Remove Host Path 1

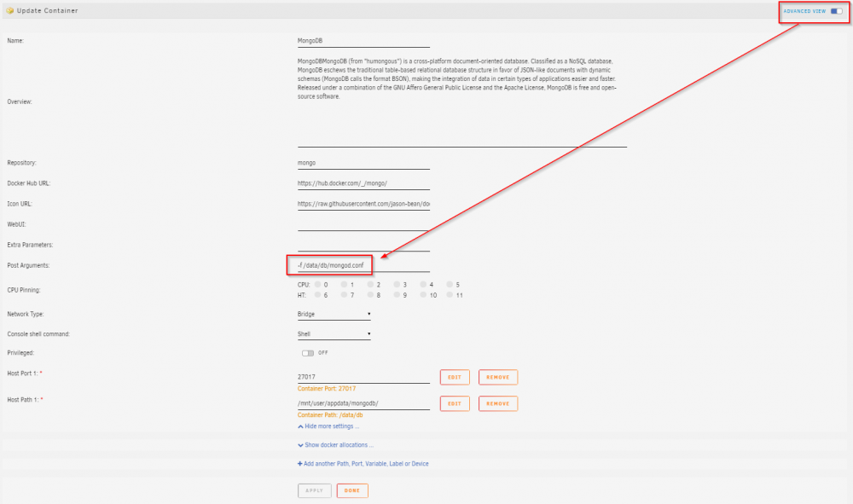coord(498,403)
